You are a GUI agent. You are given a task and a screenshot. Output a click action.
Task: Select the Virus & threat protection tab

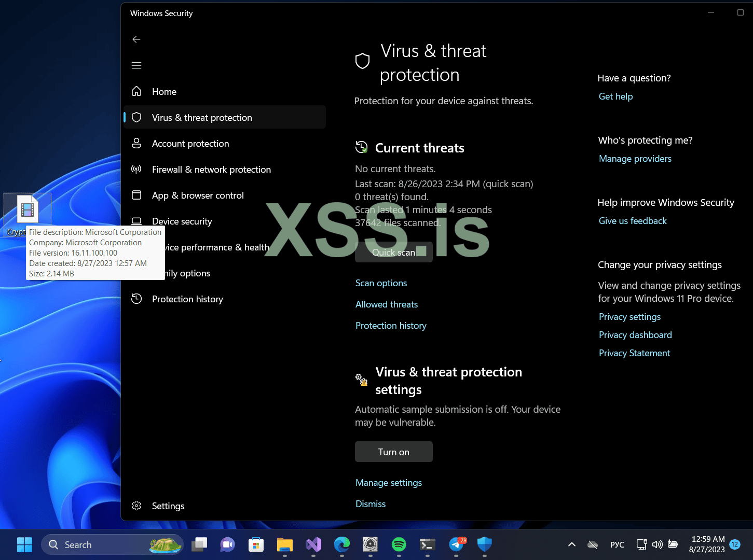point(202,117)
